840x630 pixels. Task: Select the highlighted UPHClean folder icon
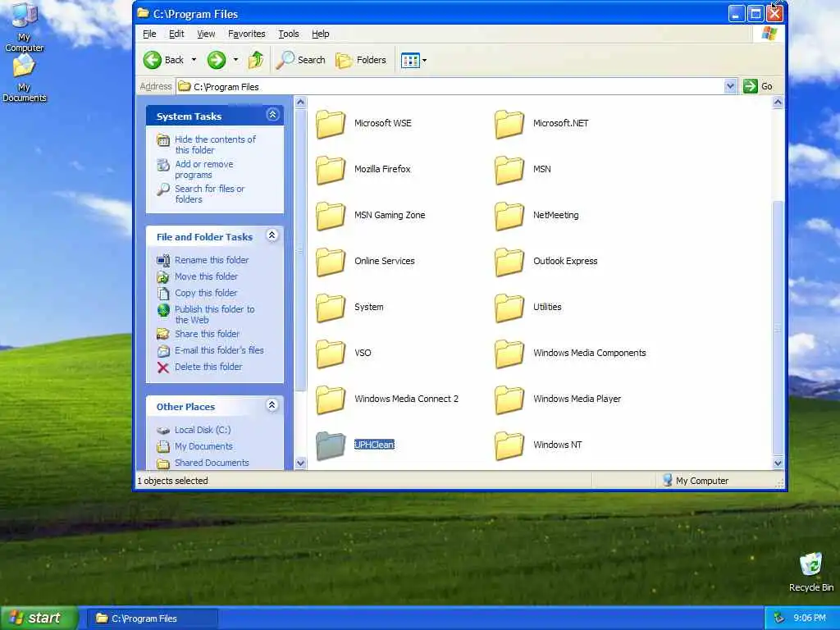(x=330, y=446)
